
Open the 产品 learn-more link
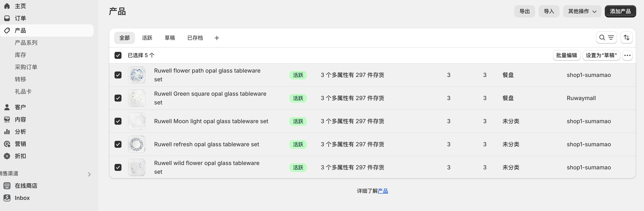click(383, 191)
